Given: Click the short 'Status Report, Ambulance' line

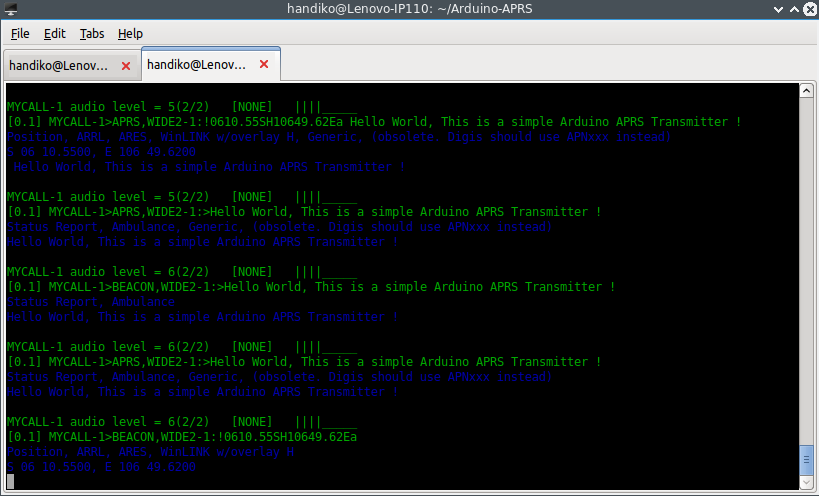Looking at the screenshot, I should pyautogui.click(x=91, y=302).
